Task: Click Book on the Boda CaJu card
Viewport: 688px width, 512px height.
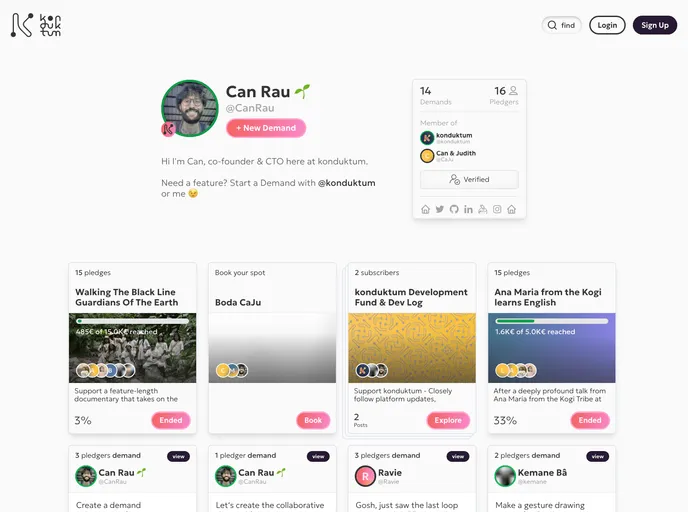Action: [313, 420]
